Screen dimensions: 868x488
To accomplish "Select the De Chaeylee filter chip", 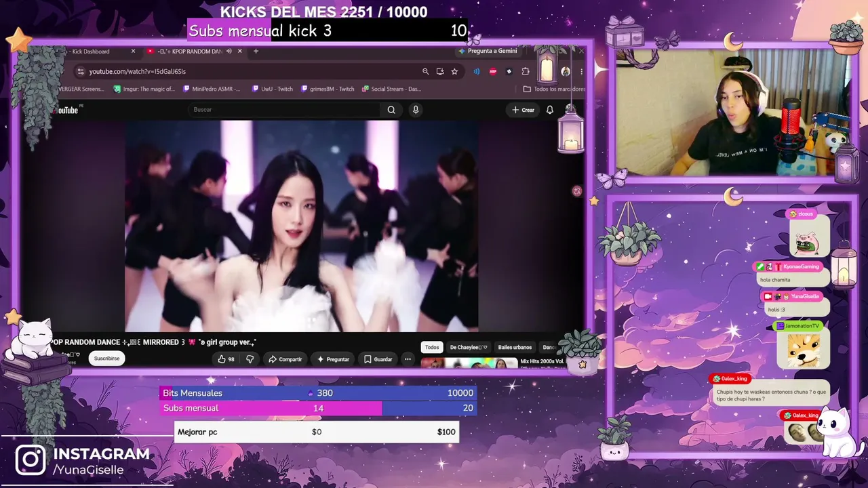I will pyautogui.click(x=469, y=347).
